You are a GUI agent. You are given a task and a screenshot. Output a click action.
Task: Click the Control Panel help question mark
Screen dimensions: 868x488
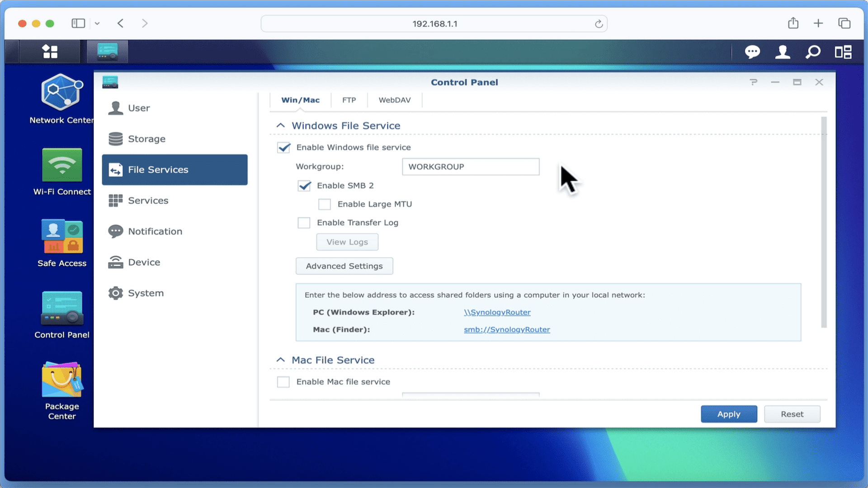(753, 82)
